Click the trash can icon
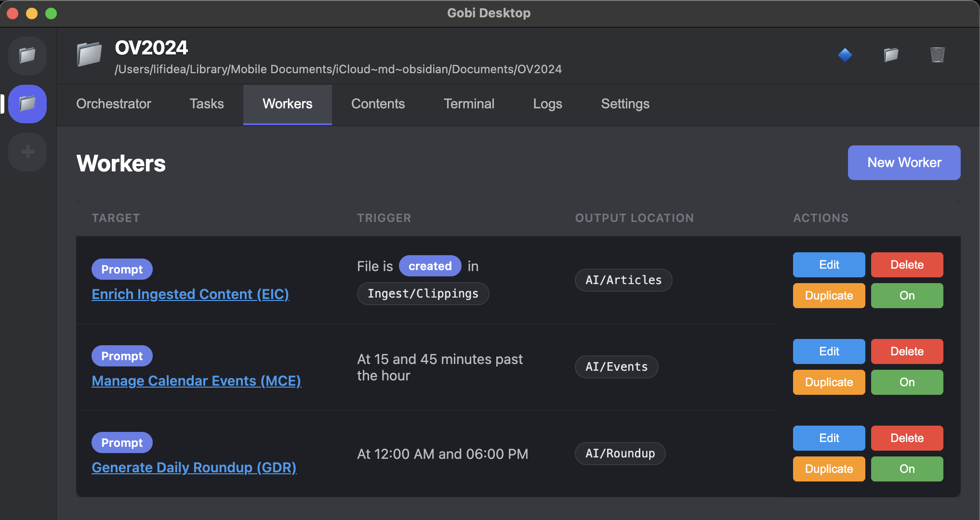 (937, 55)
